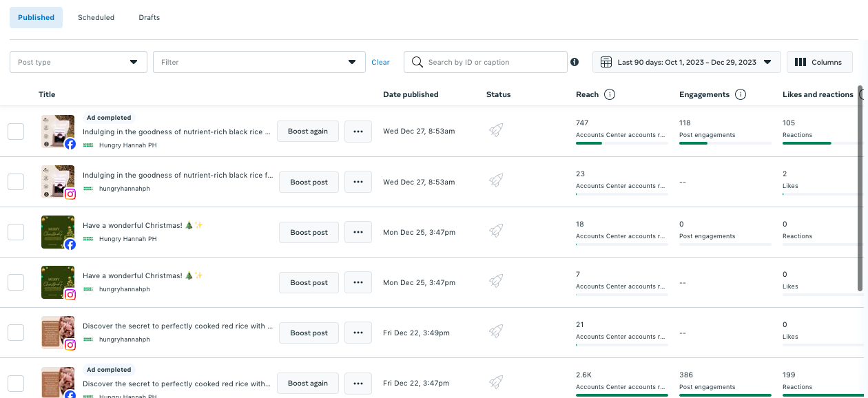
Task: Click the search magnifier icon
Action: coord(417,62)
